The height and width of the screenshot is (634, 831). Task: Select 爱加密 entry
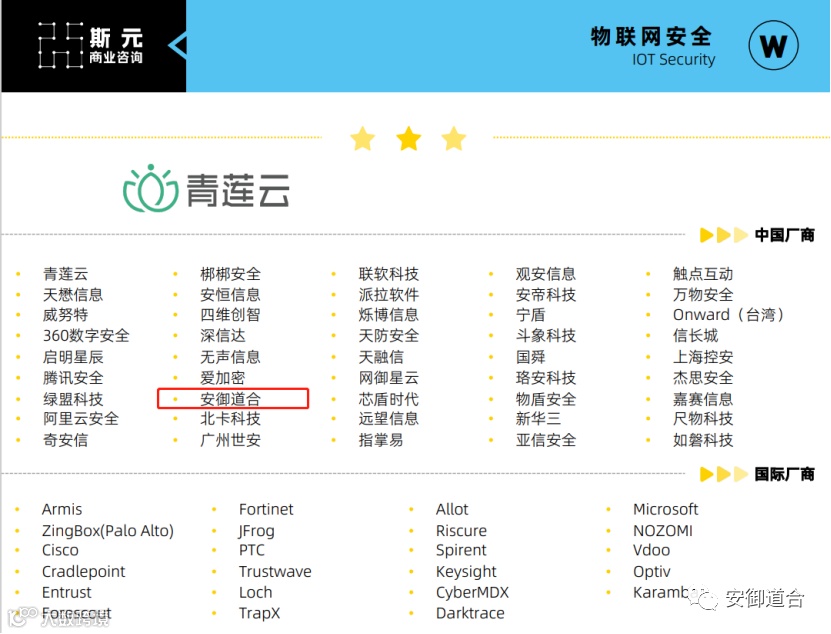tap(223, 378)
